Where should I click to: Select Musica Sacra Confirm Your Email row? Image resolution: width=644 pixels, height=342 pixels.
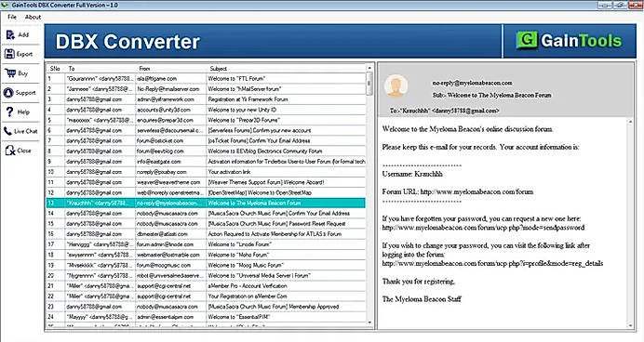206,213
